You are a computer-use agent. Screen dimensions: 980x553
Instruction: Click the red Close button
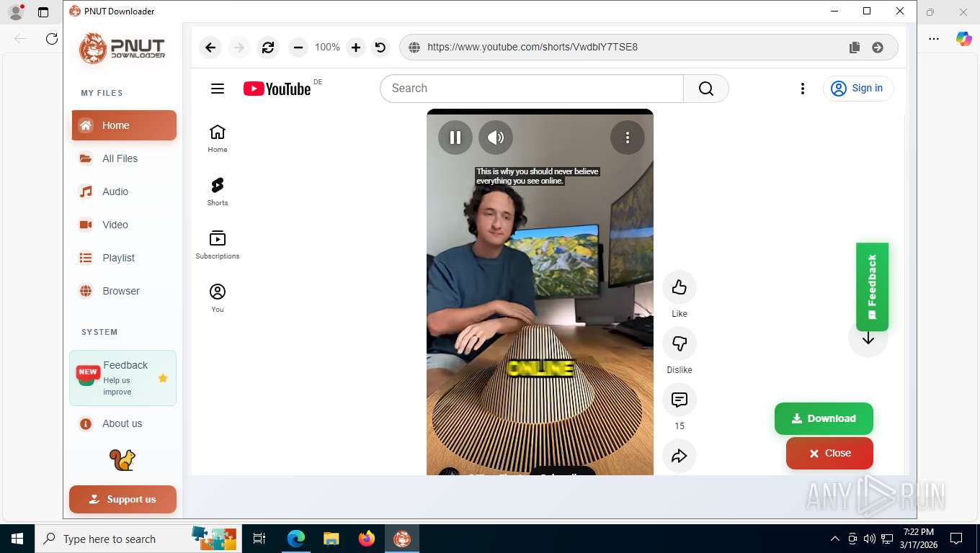click(x=829, y=453)
